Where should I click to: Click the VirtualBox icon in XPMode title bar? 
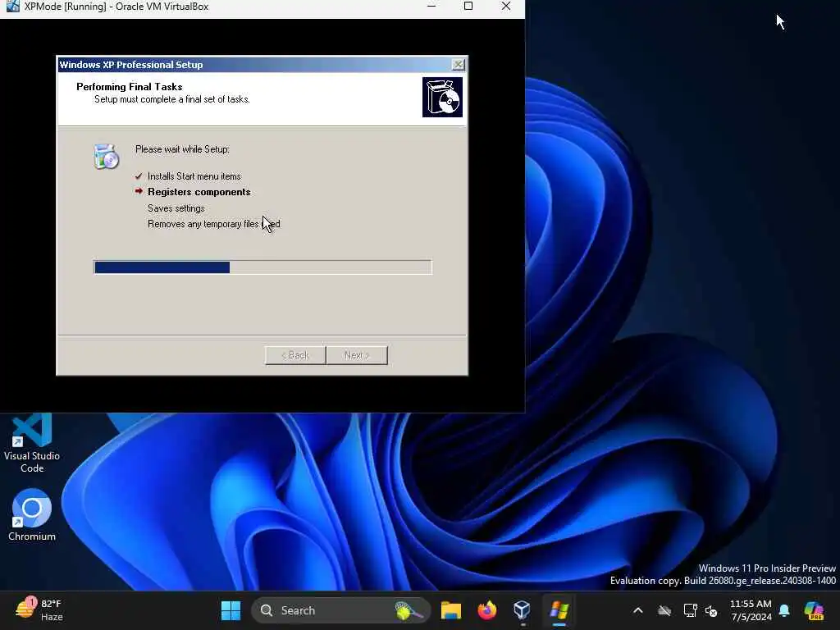pos(11,6)
